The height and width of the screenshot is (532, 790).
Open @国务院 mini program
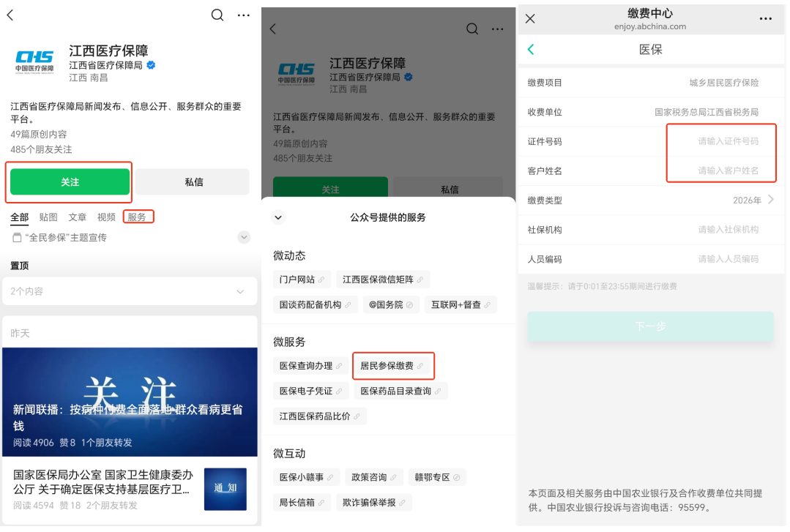pyautogui.click(x=391, y=304)
